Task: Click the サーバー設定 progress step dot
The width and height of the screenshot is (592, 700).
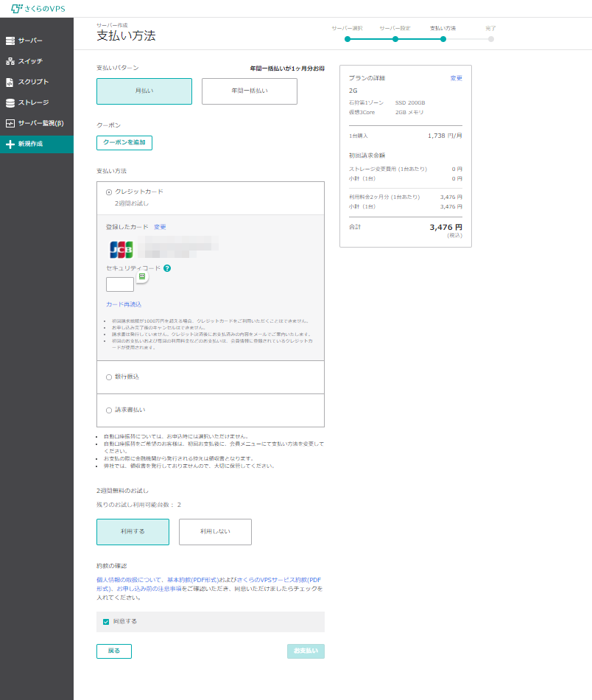Action: [x=395, y=39]
